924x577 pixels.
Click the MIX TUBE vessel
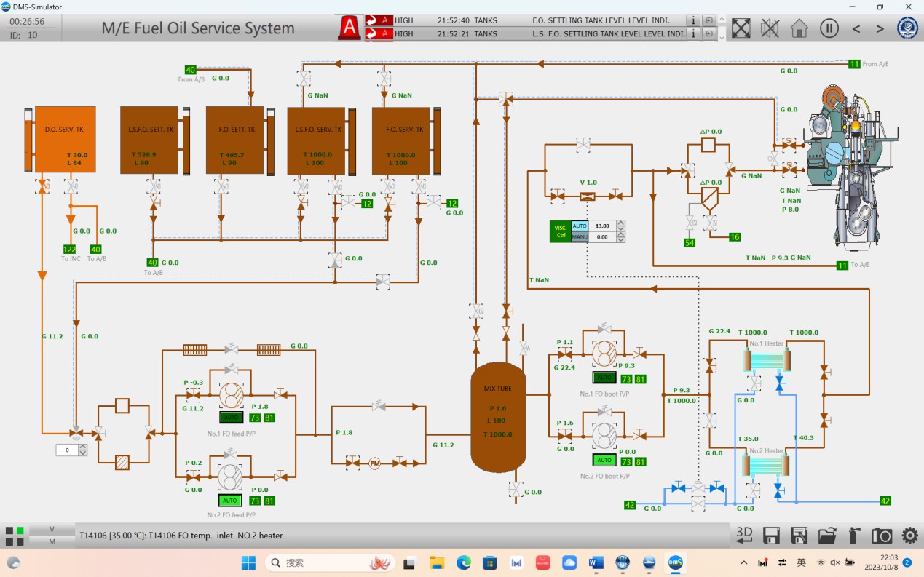tap(498, 418)
